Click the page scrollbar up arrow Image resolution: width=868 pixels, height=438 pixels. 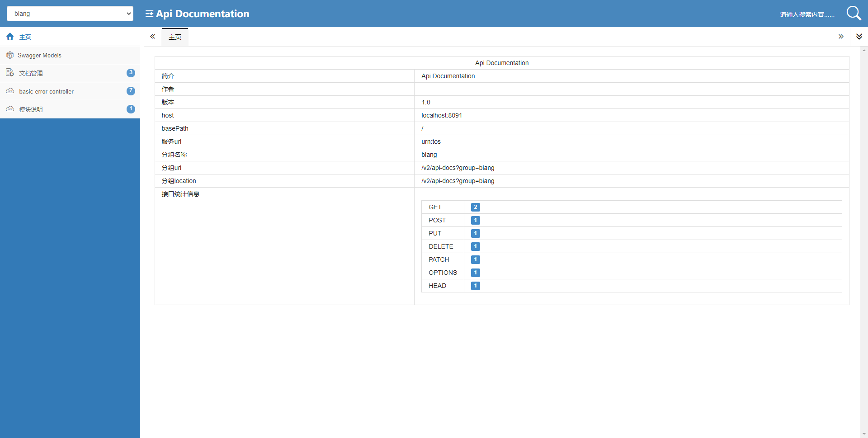[864, 50]
